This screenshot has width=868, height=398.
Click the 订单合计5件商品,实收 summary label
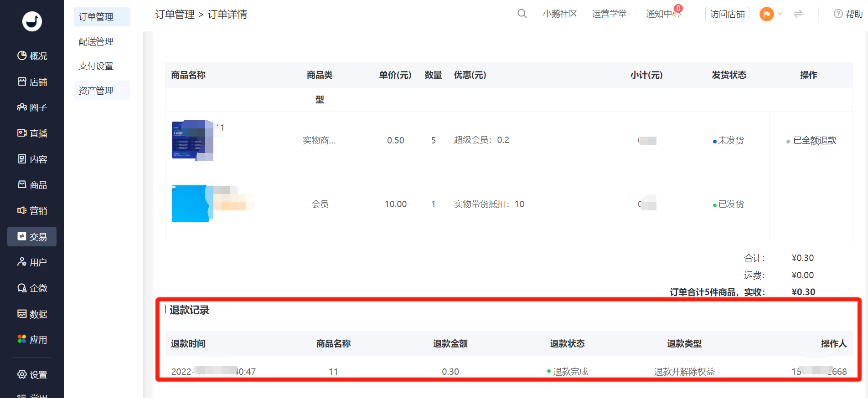717,292
